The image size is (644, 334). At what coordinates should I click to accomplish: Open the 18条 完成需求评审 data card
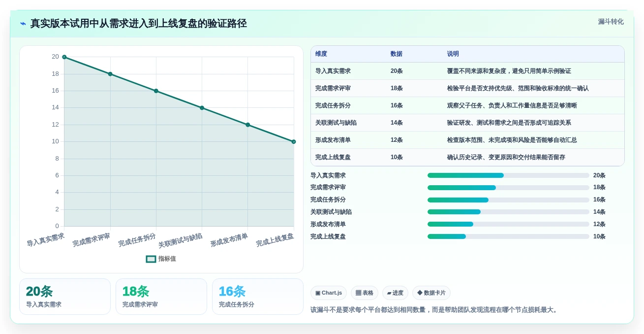(161, 297)
